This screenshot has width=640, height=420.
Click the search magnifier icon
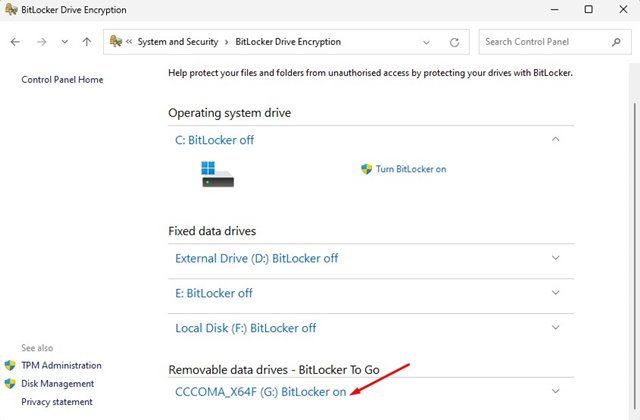[615, 43]
